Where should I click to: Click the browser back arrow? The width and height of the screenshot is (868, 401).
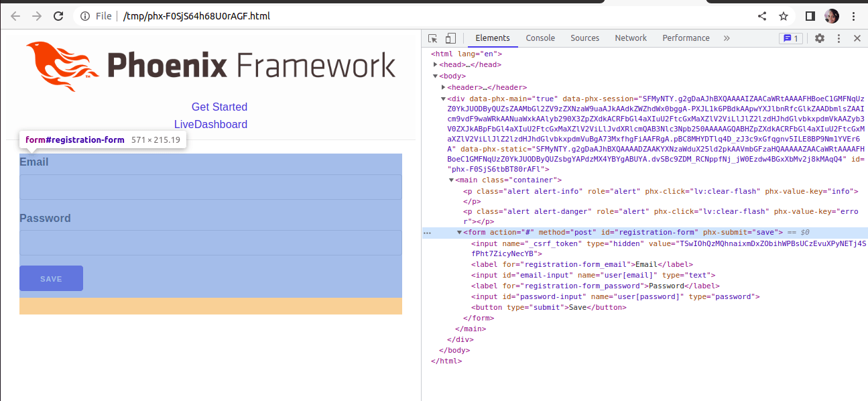click(15, 16)
